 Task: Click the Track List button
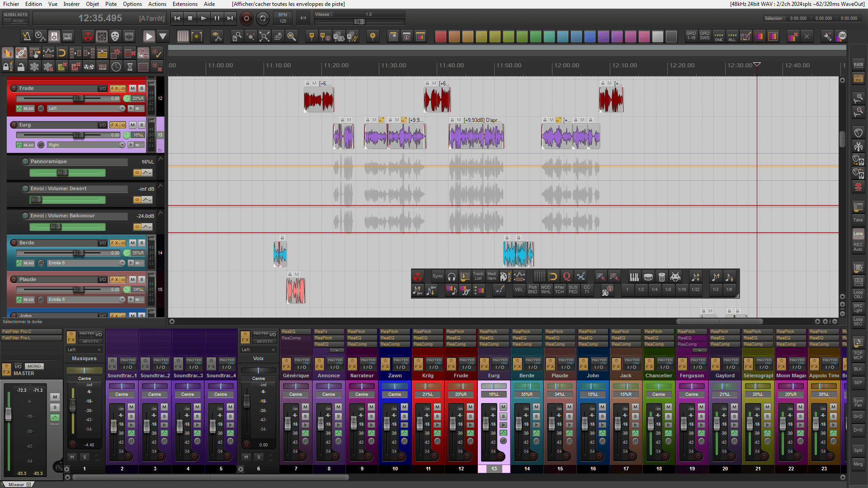[x=478, y=276]
